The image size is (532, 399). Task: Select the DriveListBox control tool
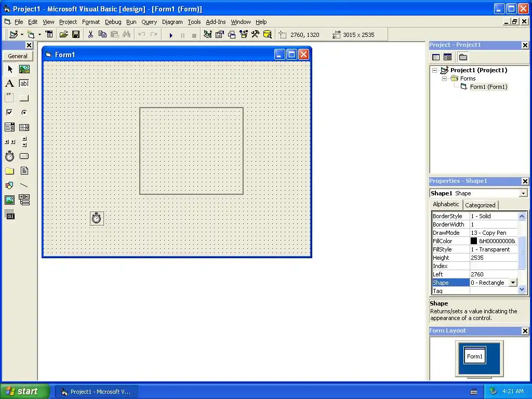24,156
